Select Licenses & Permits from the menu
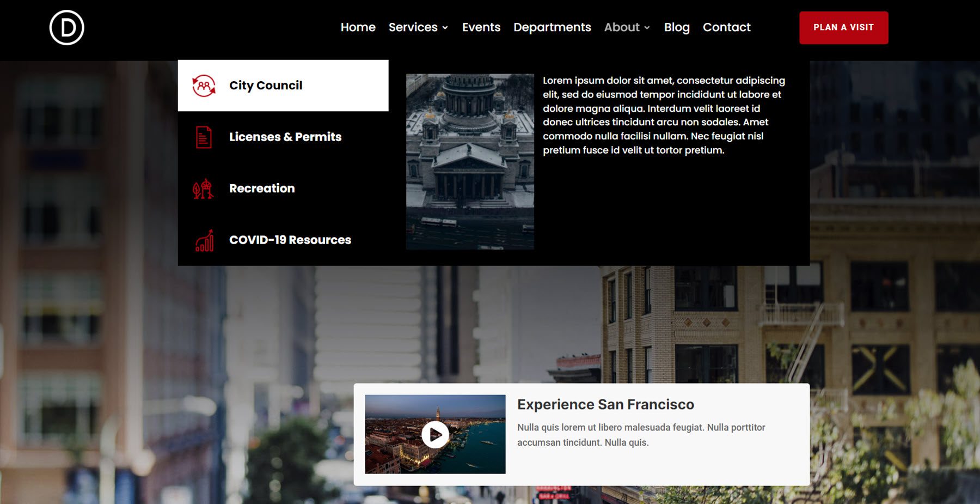980x504 pixels. [285, 137]
